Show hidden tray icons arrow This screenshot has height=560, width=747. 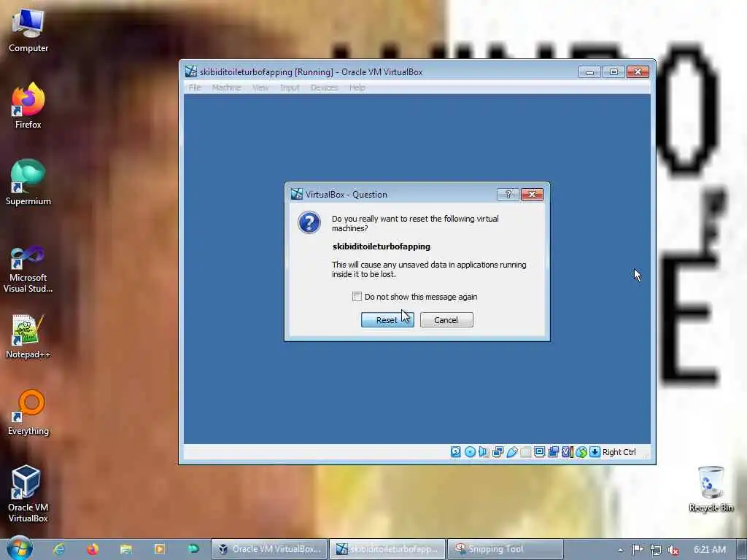620,550
